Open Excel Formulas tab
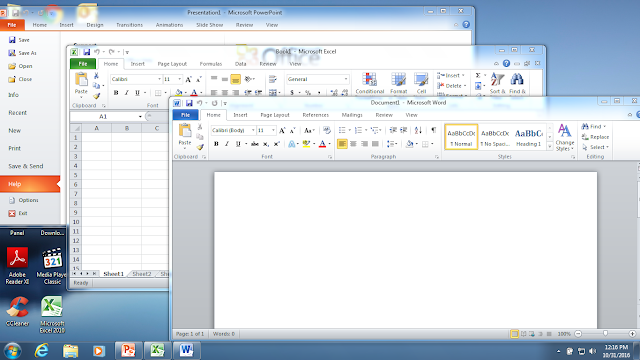Screen dimensions: 640x360 pyautogui.click(x=211, y=64)
